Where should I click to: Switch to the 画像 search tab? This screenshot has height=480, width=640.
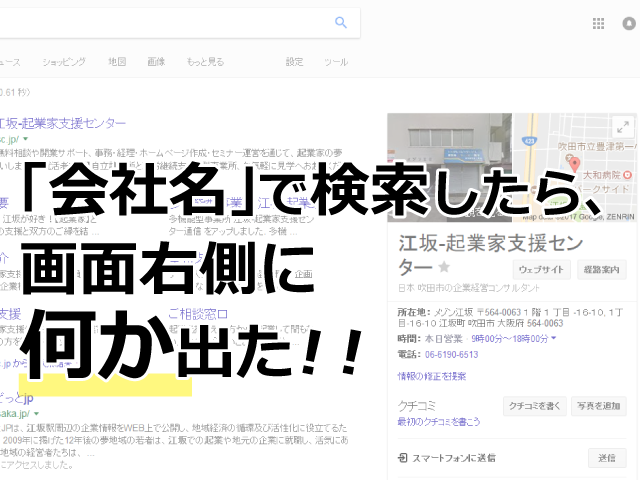pyautogui.click(x=156, y=62)
